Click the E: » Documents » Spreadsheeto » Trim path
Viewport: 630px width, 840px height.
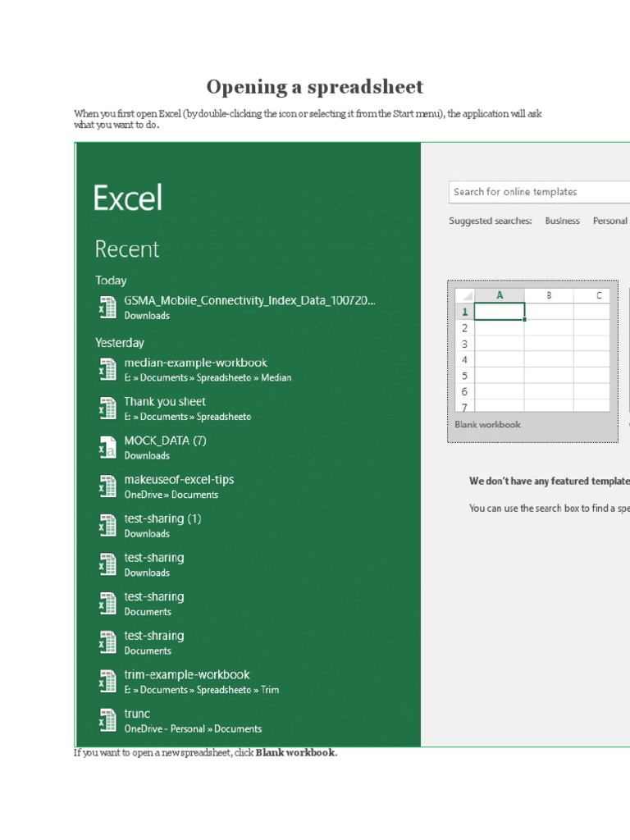coord(202,690)
